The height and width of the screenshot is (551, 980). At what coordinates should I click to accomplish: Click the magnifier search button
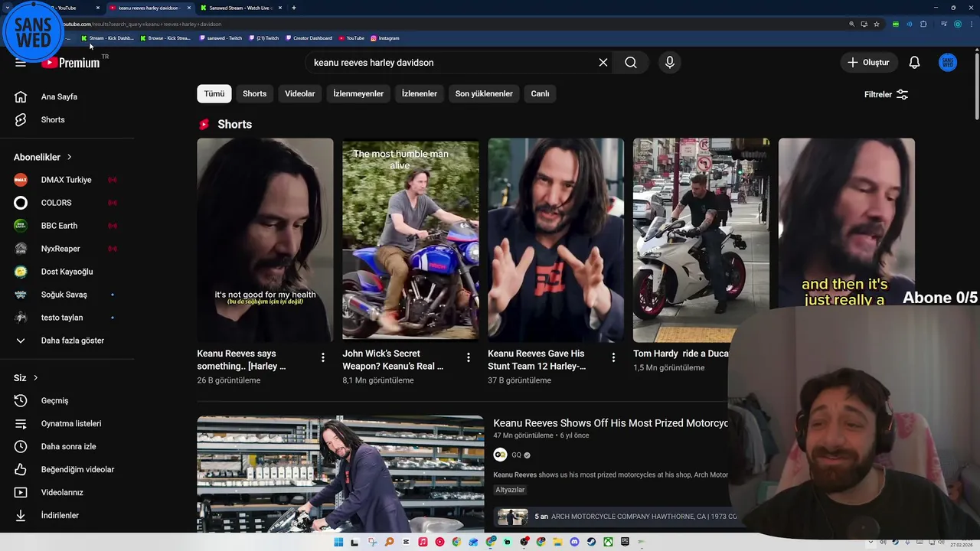click(x=631, y=63)
